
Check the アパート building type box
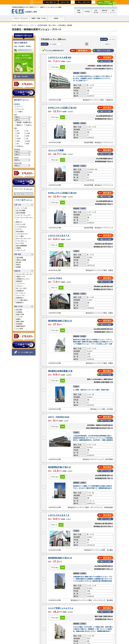point(15,106)
